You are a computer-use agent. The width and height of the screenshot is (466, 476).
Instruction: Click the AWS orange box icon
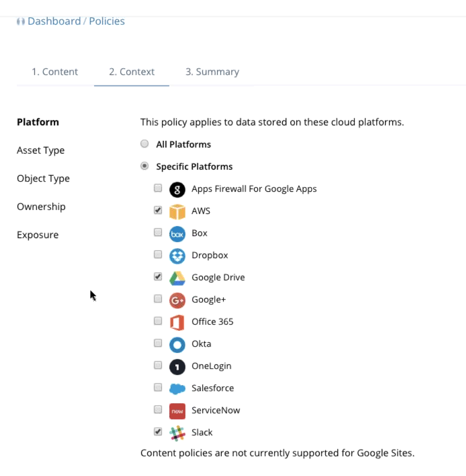[177, 212]
